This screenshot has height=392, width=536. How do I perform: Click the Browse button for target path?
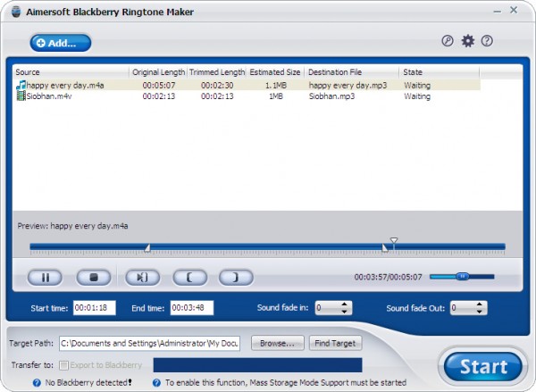click(x=278, y=343)
